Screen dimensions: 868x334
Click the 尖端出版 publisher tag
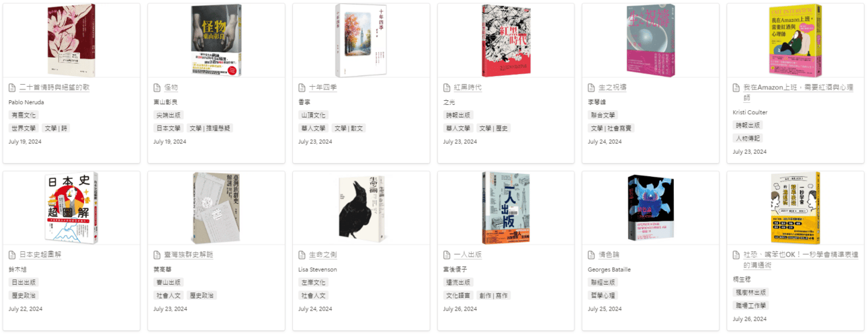click(x=168, y=115)
